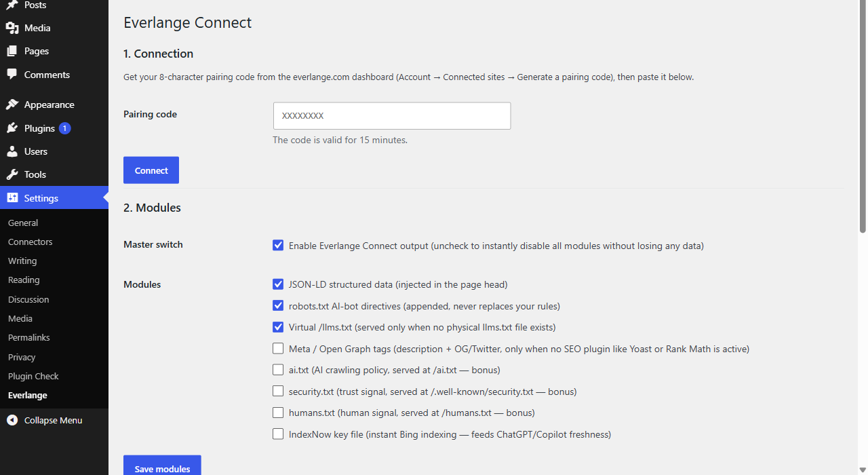Click the Tools wrench icon
This screenshot has width=868, height=475.
tap(12, 174)
